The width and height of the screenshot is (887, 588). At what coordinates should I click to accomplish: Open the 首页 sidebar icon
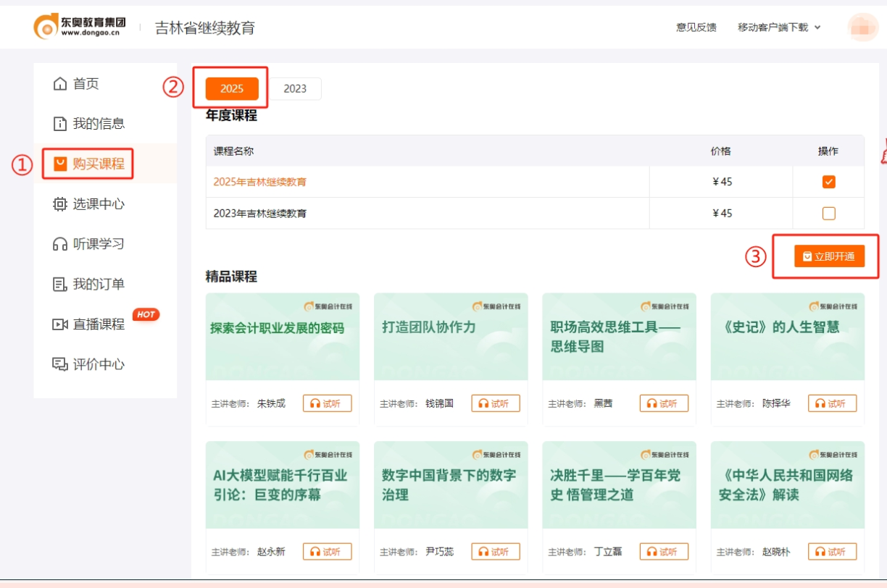80,83
